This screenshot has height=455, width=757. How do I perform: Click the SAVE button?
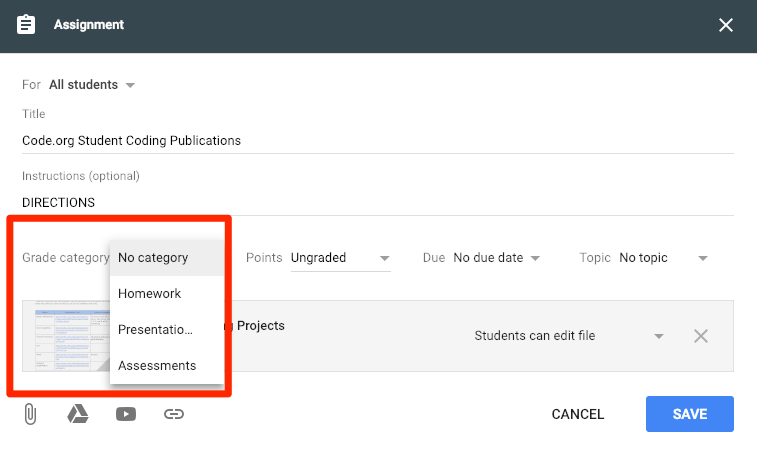coord(690,414)
